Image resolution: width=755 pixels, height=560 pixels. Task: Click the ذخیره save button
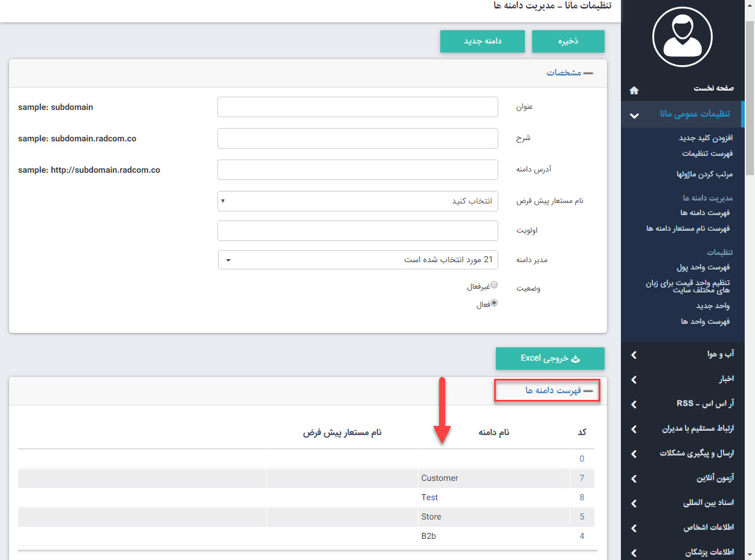pyautogui.click(x=568, y=42)
